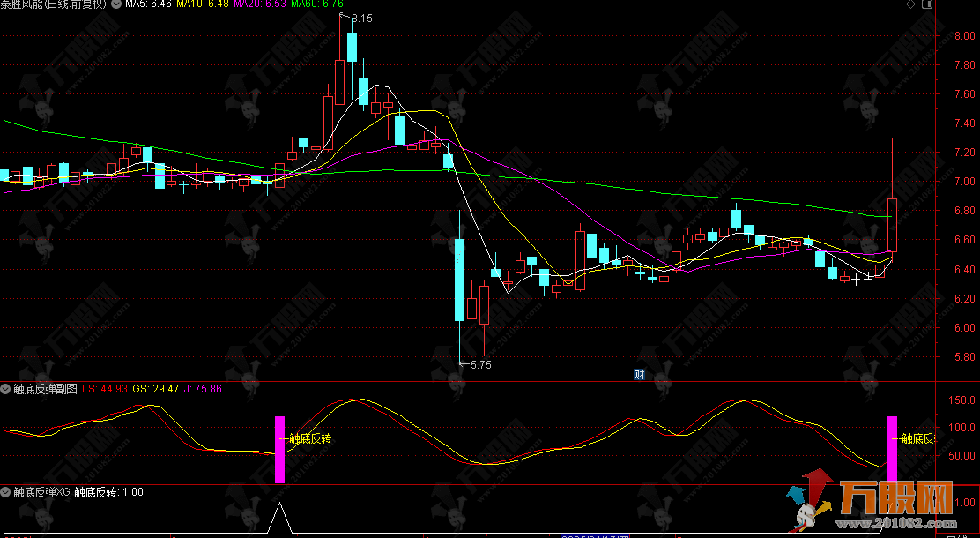This screenshot has width=980, height=538.
Task: Click the last magenta signal bar
Action: point(893,450)
